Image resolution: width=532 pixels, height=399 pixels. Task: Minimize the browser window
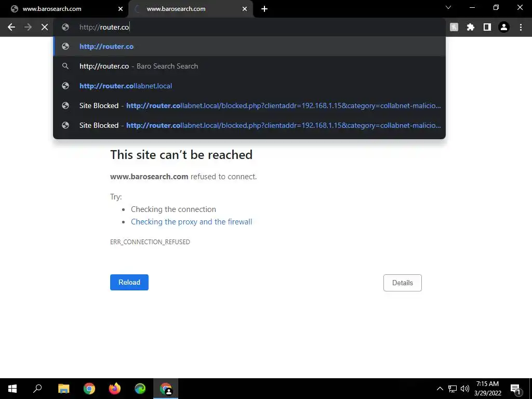point(472,7)
